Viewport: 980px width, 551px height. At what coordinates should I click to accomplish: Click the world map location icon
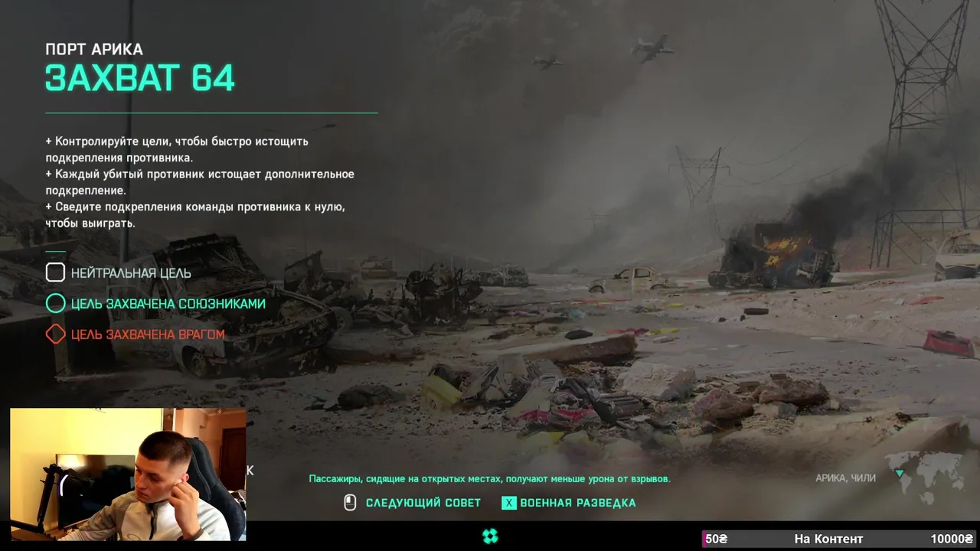pyautogui.click(x=923, y=476)
